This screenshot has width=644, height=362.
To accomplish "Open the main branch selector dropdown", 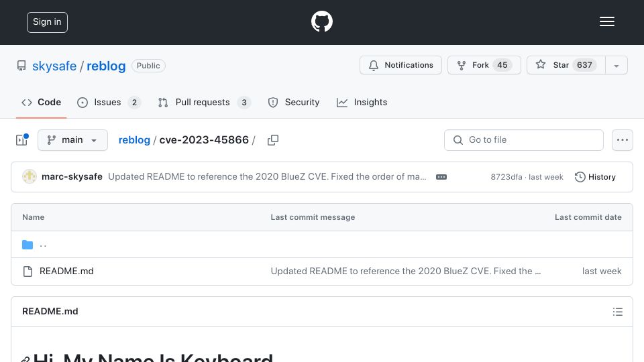I will coord(72,140).
